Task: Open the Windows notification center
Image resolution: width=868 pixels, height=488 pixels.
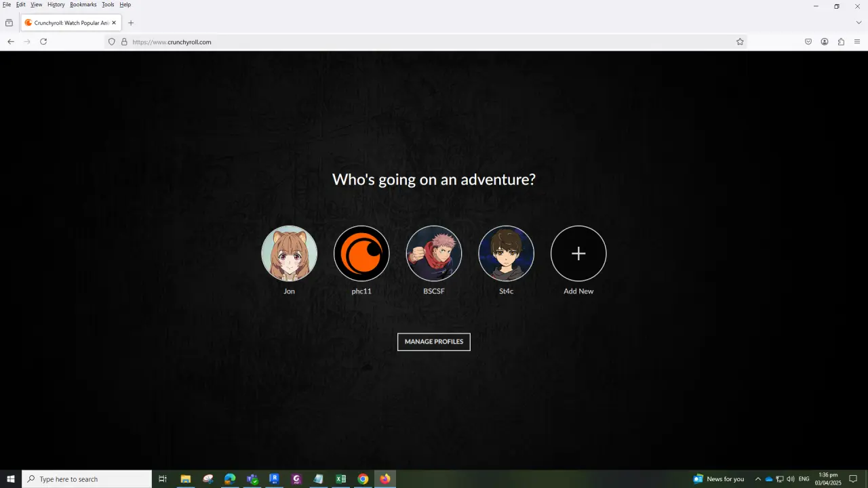Action: (x=854, y=479)
